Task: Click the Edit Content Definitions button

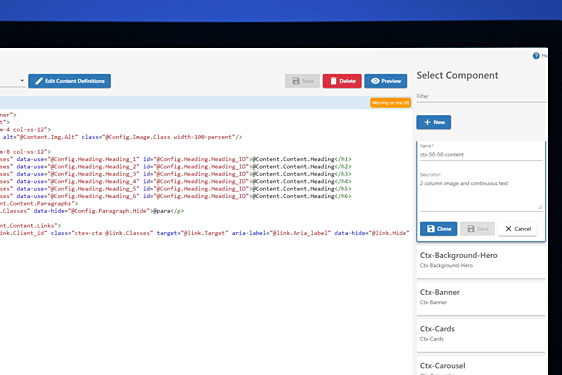Action: pyautogui.click(x=70, y=81)
